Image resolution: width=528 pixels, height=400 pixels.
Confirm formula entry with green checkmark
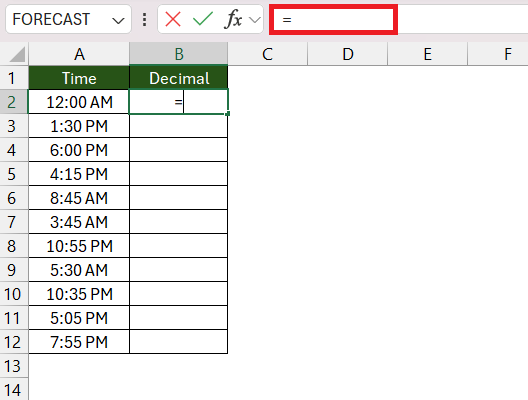(x=203, y=19)
